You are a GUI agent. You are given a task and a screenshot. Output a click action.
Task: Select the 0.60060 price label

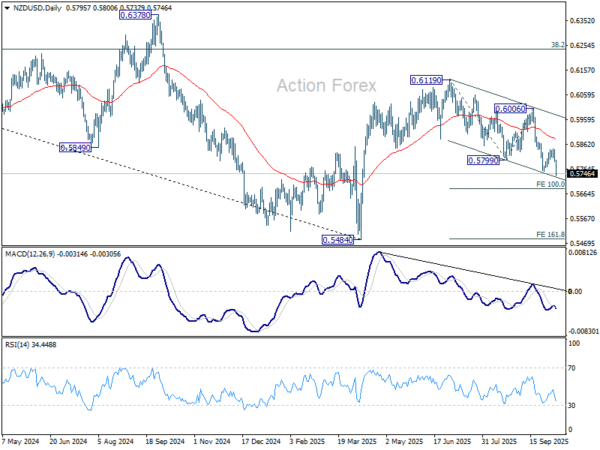(510, 109)
